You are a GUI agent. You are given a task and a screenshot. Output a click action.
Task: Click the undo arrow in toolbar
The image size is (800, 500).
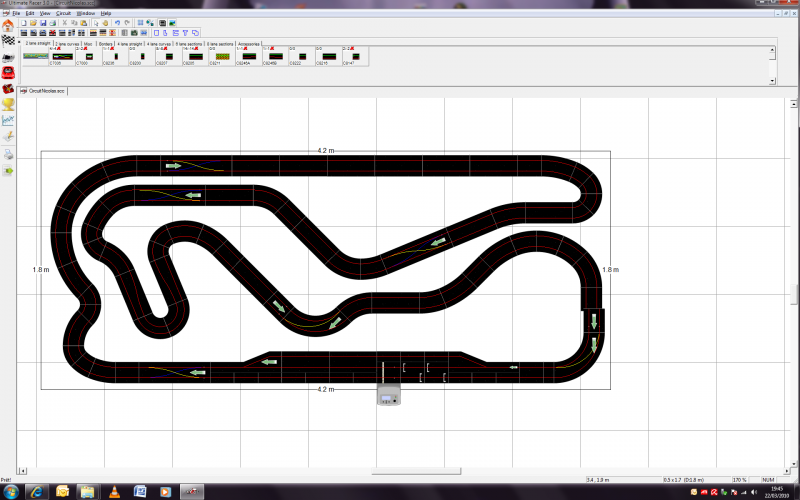click(117, 22)
